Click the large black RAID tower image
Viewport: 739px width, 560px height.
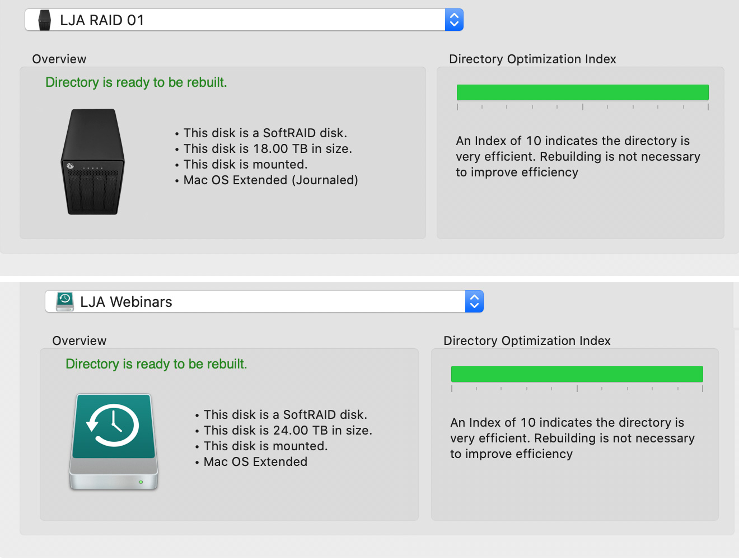pos(93,162)
